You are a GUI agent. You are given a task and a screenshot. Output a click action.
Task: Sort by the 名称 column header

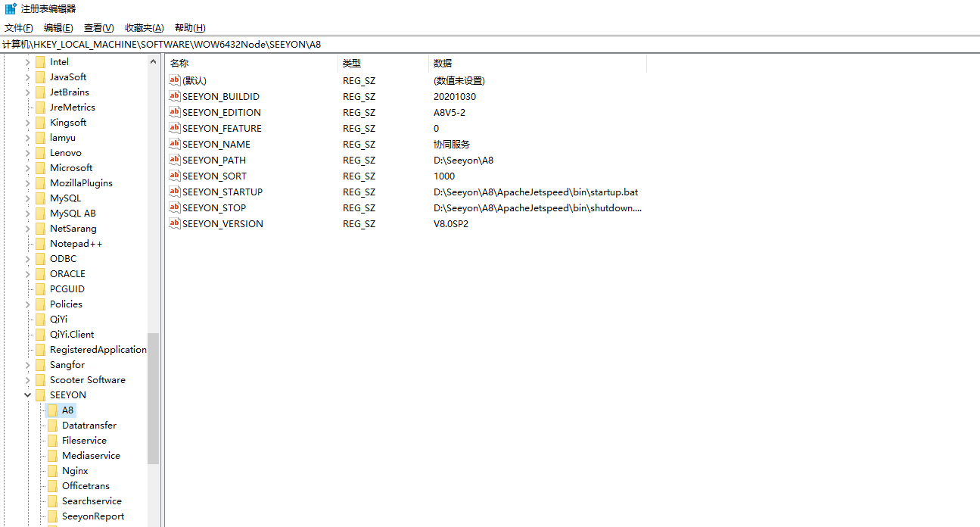pyautogui.click(x=251, y=64)
